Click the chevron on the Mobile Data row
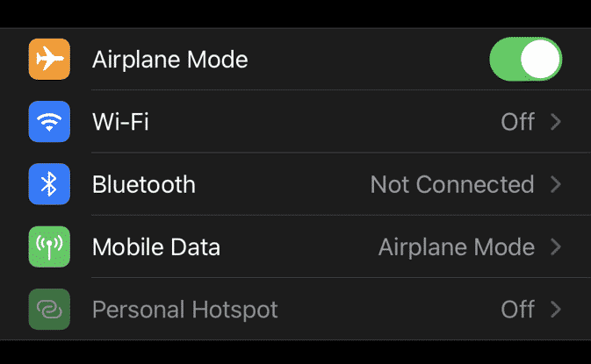Viewport: 591px width, 364px height. click(555, 246)
